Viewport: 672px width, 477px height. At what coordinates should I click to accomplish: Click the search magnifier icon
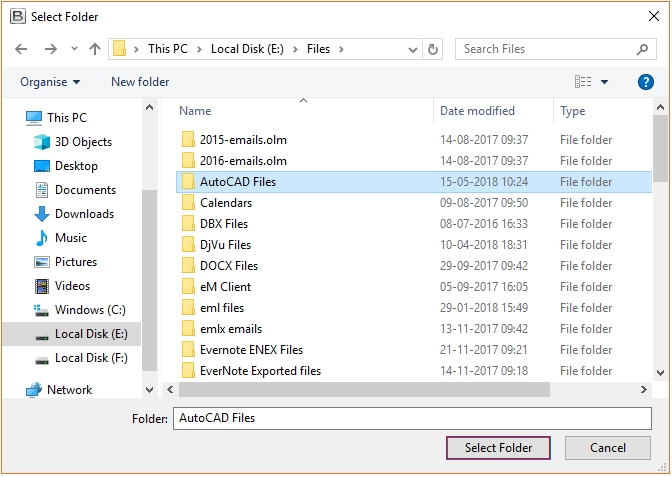(x=643, y=49)
